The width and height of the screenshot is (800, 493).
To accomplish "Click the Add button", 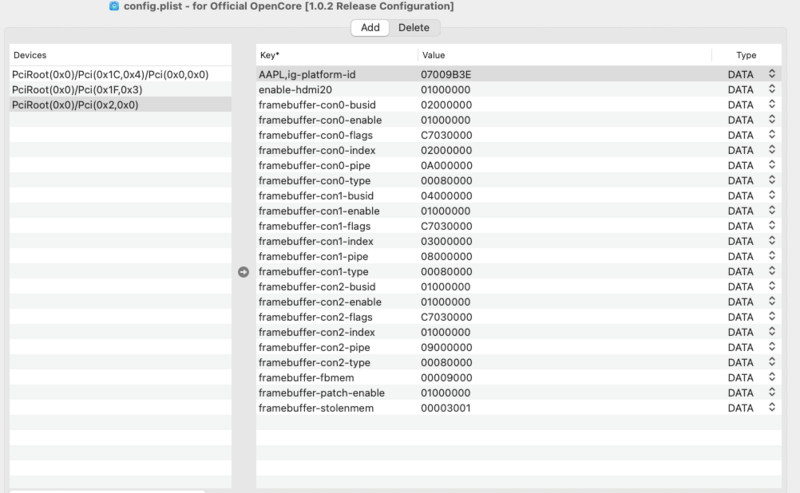I will click(x=370, y=28).
